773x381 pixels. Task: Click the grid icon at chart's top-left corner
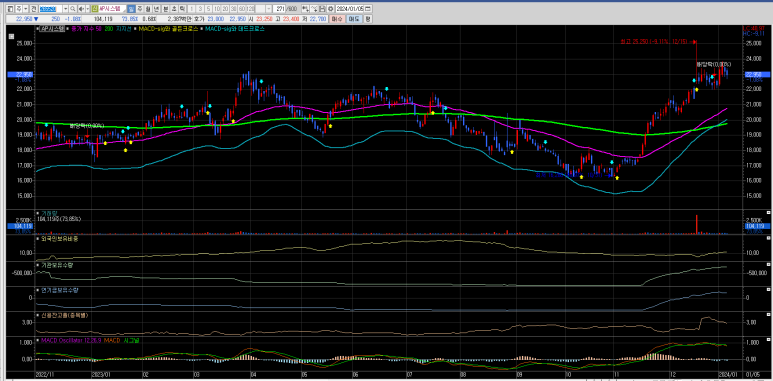point(12,36)
